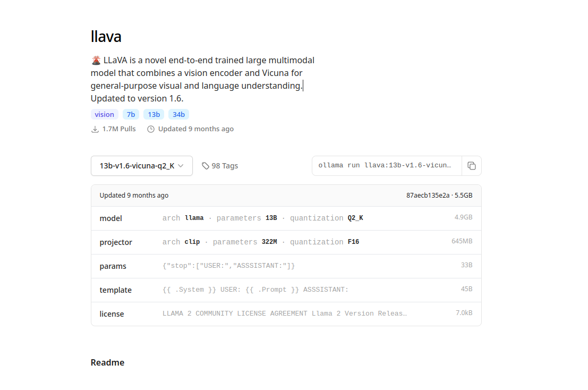
Task: Click the 87aecb135e2a digest hash
Action: coord(428,196)
